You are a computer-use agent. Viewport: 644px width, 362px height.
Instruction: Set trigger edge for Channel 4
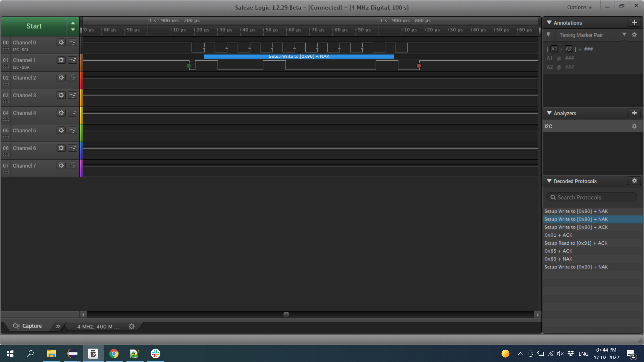click(x=72, y=113)
